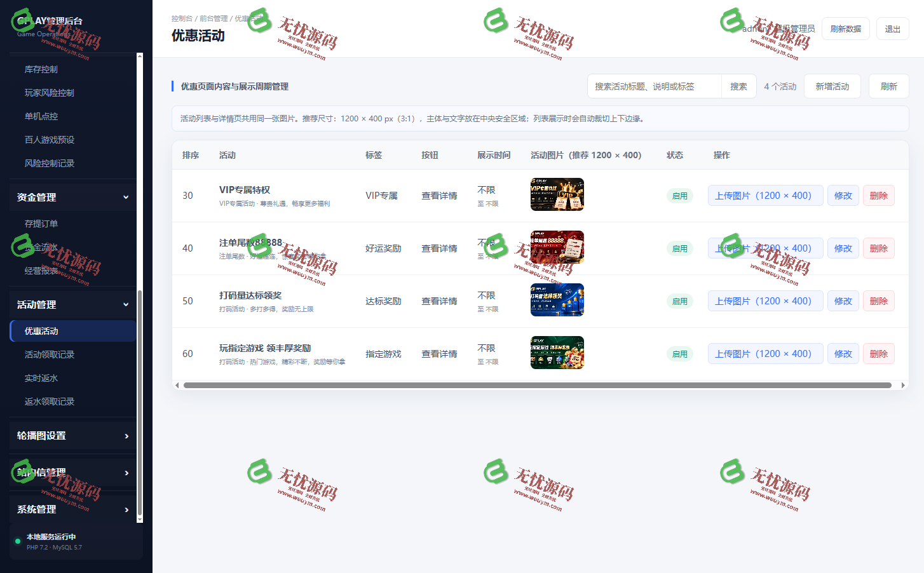
Task: Collapse the 活动管理 sidebar section
Action: tap(72, 304)
